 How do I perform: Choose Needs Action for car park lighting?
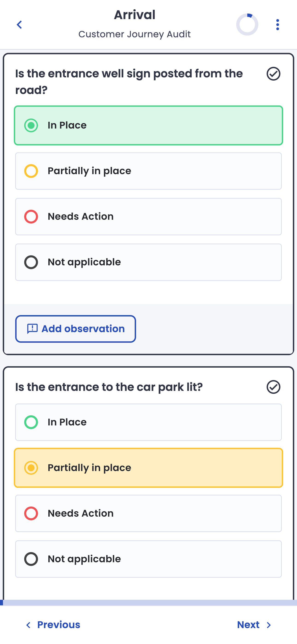pyautogui.click(x=148, y=513)
